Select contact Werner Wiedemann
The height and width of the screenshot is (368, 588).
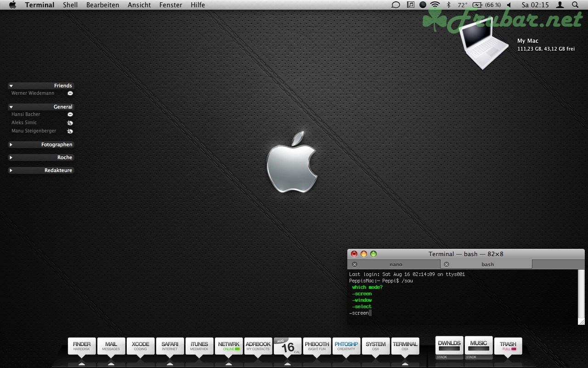[33, 93]
